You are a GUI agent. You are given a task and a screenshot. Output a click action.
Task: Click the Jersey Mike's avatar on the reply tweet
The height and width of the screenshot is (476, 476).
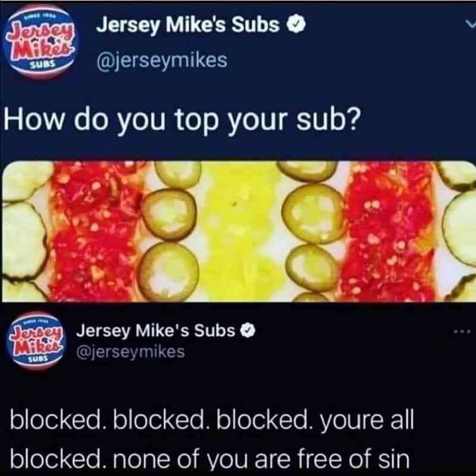35,340
